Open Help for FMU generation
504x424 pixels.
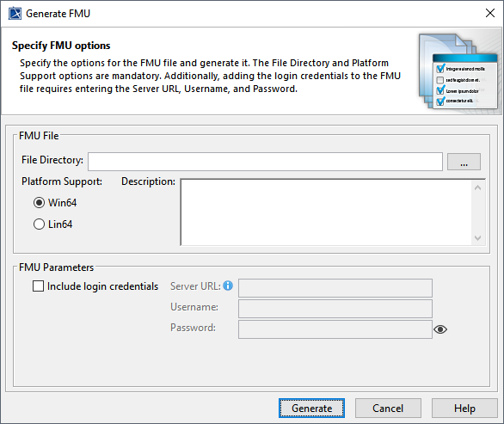tap(464, 409)
